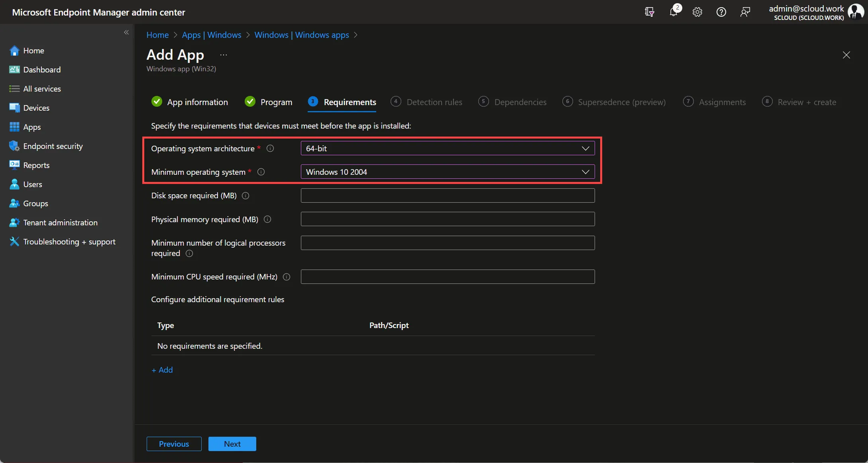868x463 pixels.
Task: Show info for Minimum operating system
Action: coord(261,172)
